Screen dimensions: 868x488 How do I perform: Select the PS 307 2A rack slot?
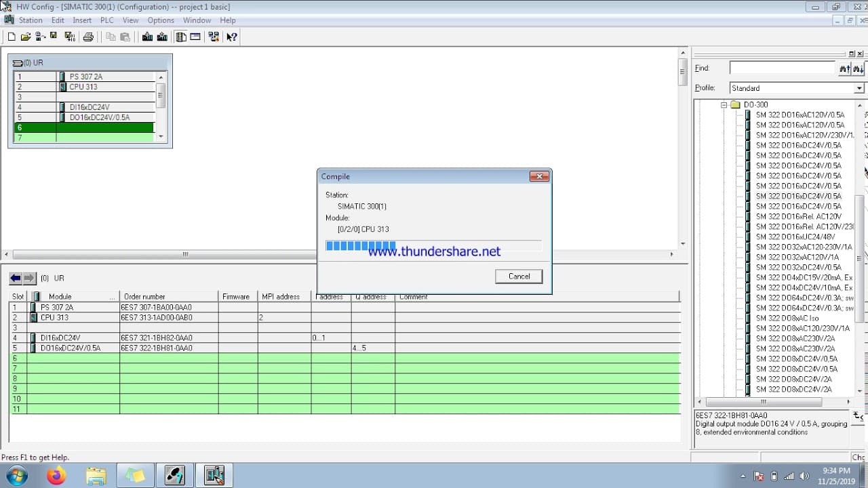click(85, 77)
